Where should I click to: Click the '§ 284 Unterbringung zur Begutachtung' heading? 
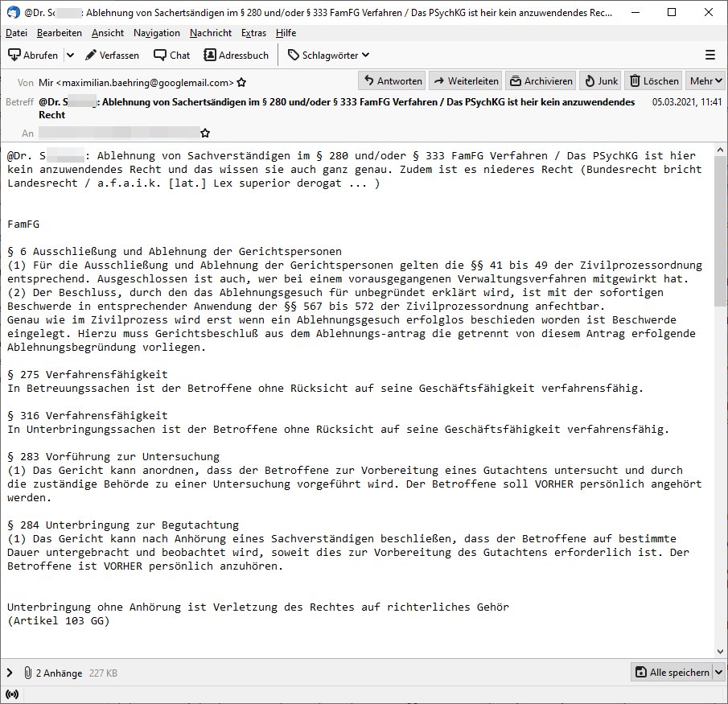click(123, 525)
